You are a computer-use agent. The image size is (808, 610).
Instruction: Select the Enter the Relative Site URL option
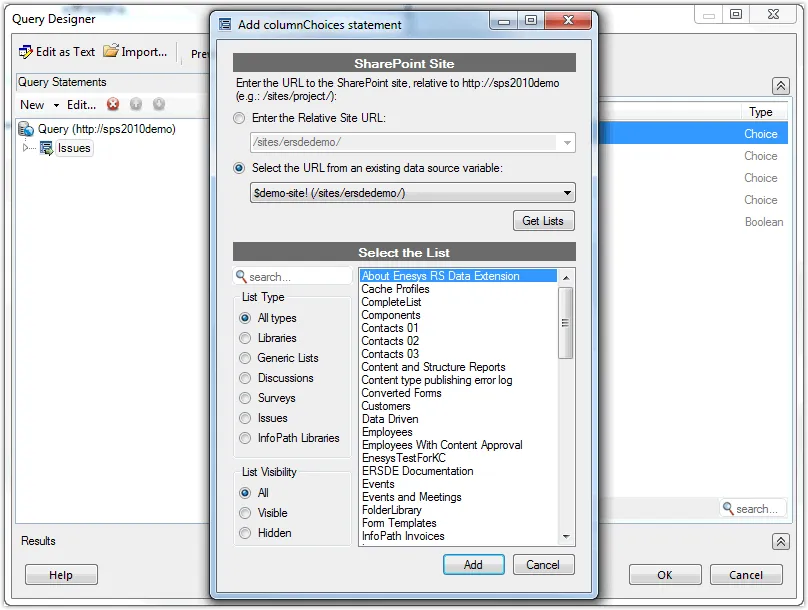coord(239,118)
